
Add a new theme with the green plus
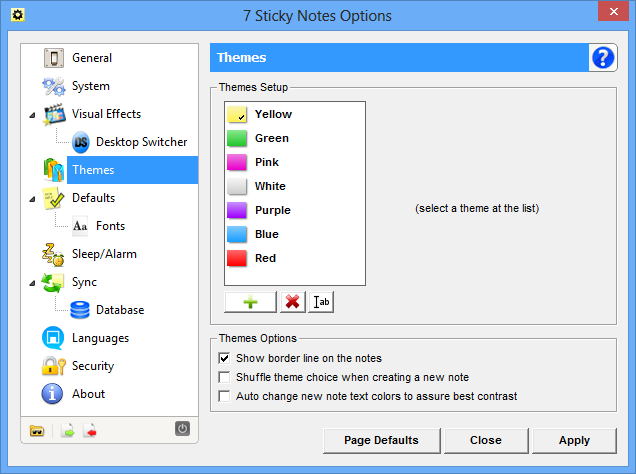click(x=250, y=302)
